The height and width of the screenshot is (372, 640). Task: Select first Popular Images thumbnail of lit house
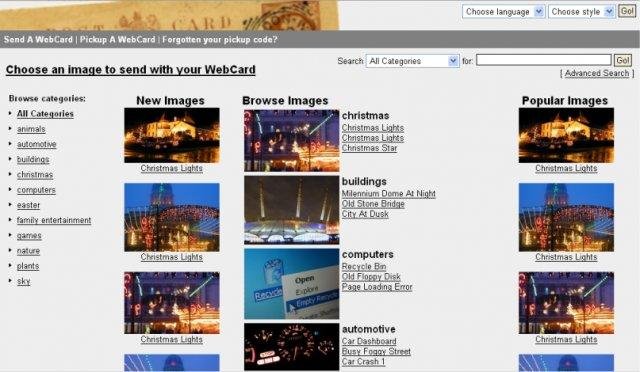pos(566,135)
